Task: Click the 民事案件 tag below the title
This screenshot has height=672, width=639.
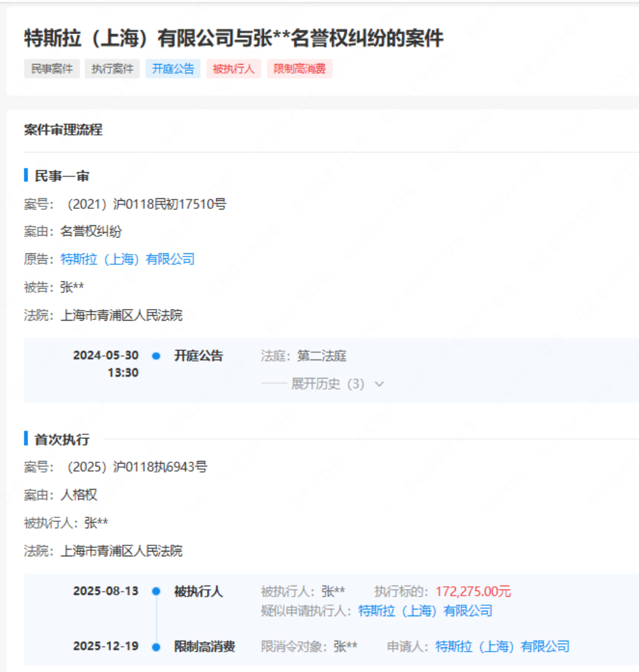Action: [51, 69]
